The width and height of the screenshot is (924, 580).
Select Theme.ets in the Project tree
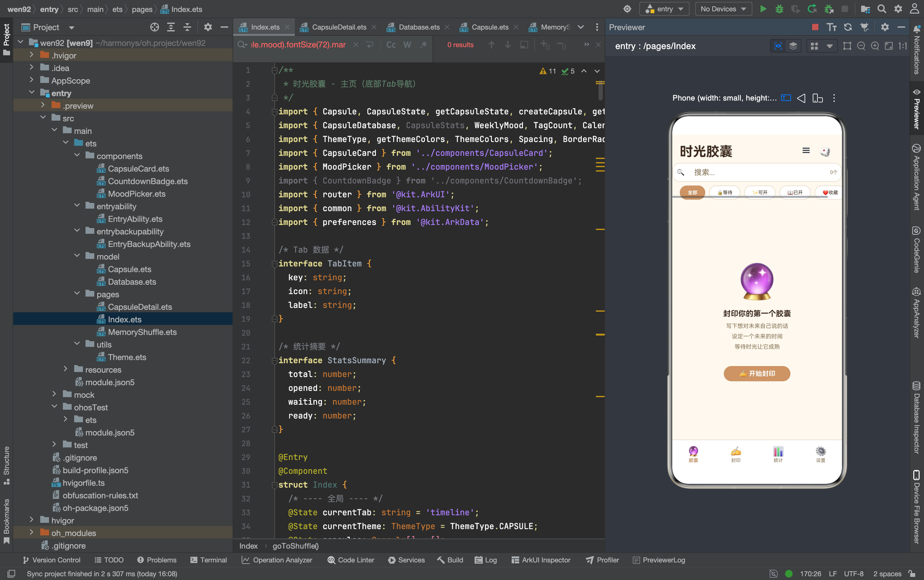(127, 357)
